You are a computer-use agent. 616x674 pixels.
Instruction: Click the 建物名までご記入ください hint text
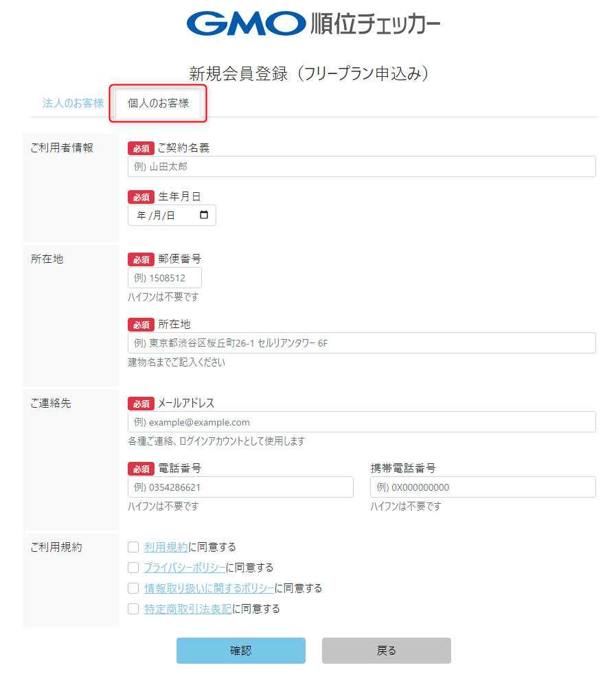tap(176, 362)
